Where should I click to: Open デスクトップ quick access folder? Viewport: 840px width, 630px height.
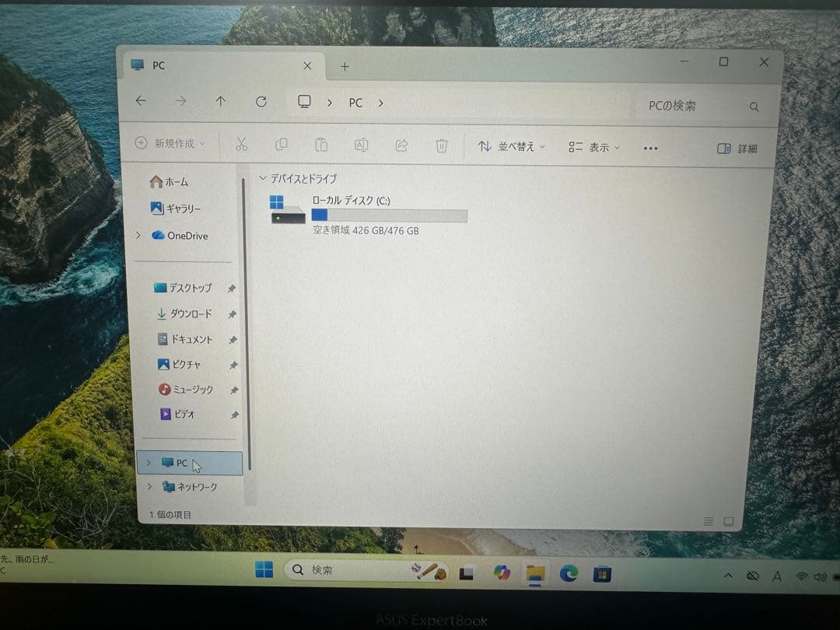click(x=183, y=289)
